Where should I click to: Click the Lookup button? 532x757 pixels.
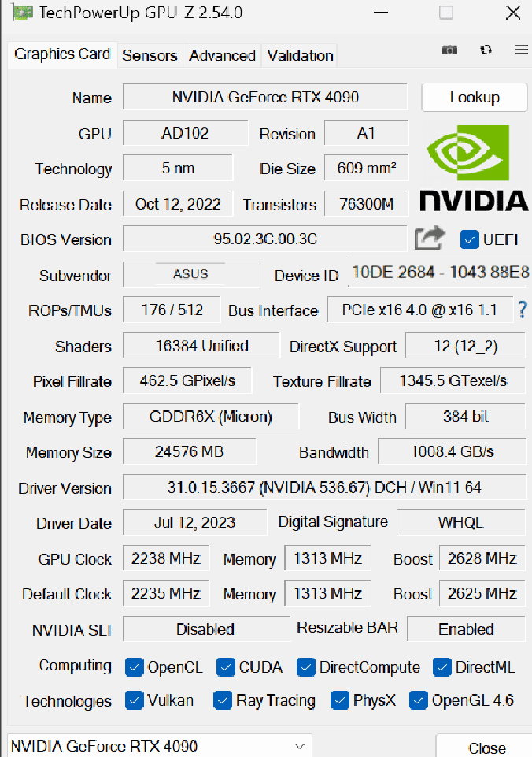pos(475,98)
